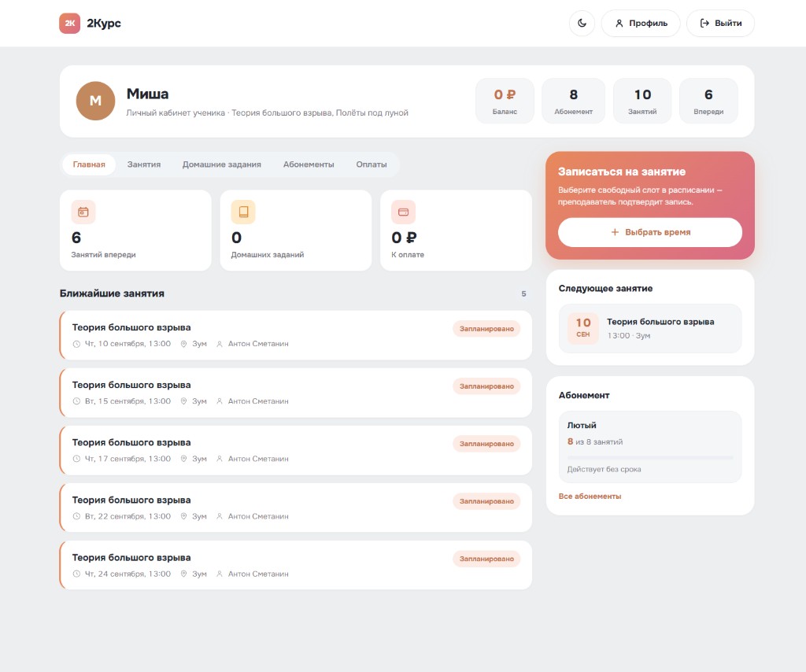Open lesson on Вт, 22 сентября
The height and width of the screenshot is (672, 806).
click(x=296, y=508)
